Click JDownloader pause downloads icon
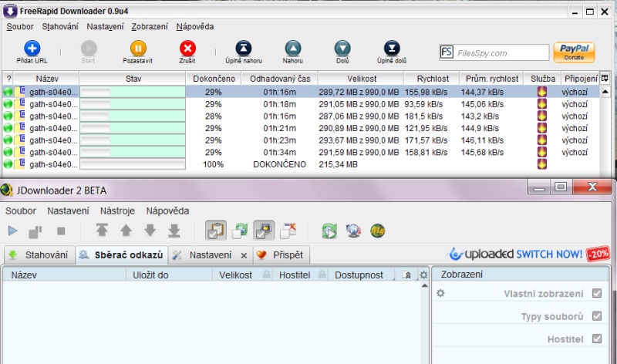 pyautogui.click(x=35, y=231)
